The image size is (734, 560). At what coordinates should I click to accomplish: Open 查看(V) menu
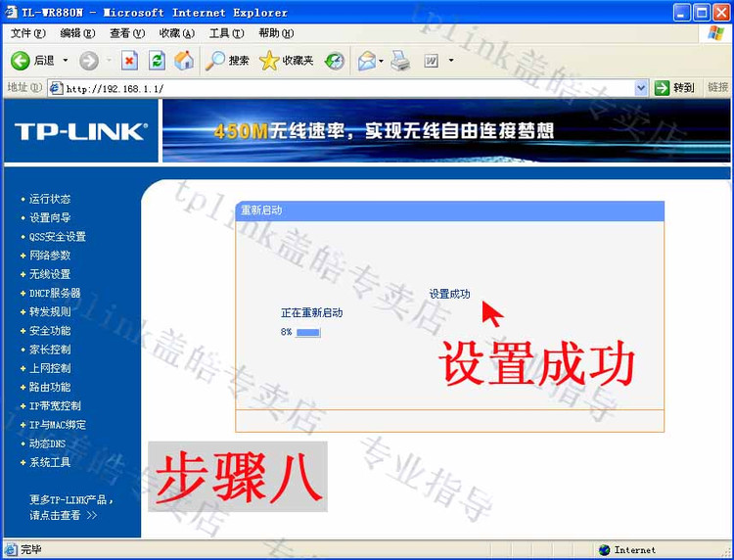[127, 33]
